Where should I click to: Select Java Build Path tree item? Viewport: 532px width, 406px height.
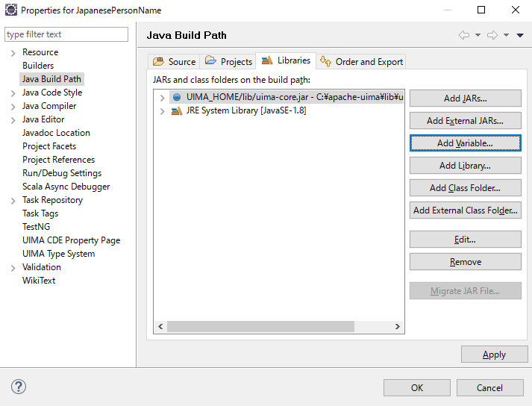[x=51, y=79]
